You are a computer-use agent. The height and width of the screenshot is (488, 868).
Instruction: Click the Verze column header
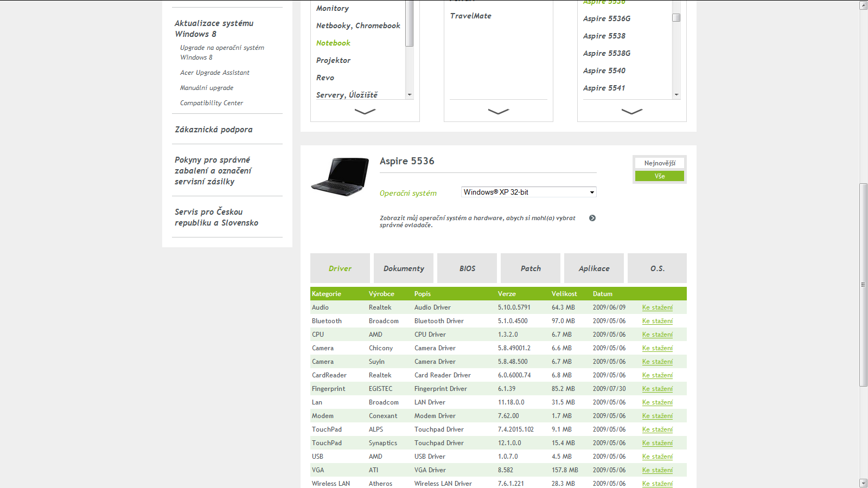click(507, 294)
